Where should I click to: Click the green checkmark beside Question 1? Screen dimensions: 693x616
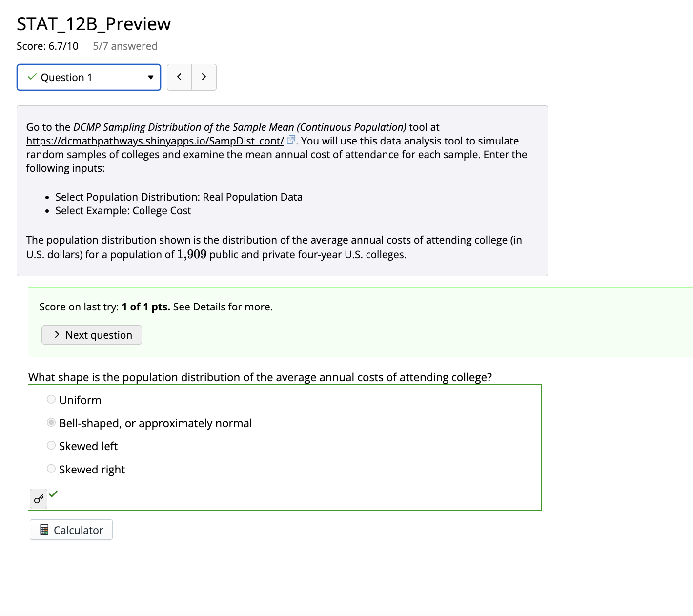click(32, 77)
